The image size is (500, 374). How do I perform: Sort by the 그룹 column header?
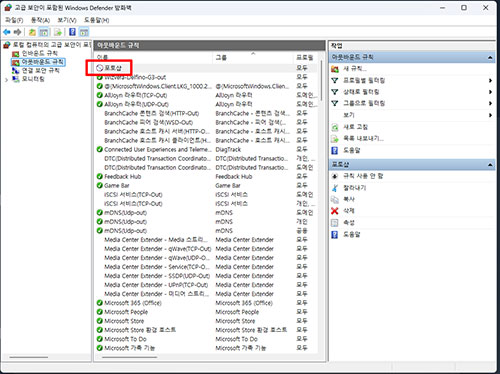(253, 57)
